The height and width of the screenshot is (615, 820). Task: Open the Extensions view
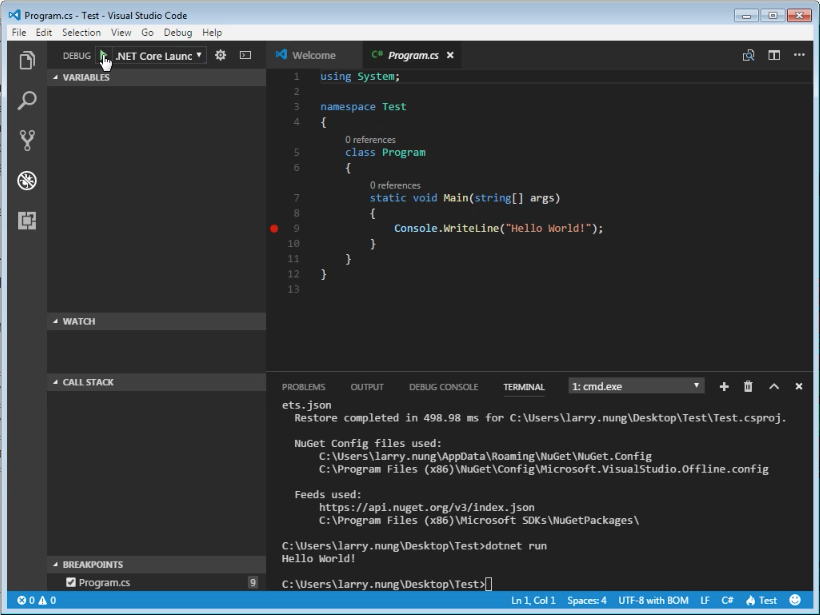coord(27,220)
